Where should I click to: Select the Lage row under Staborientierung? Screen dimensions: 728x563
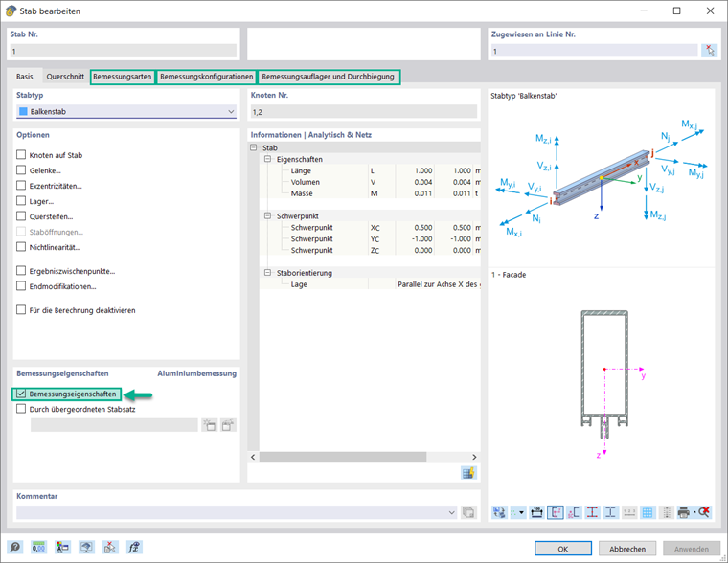tap(370, 284)
